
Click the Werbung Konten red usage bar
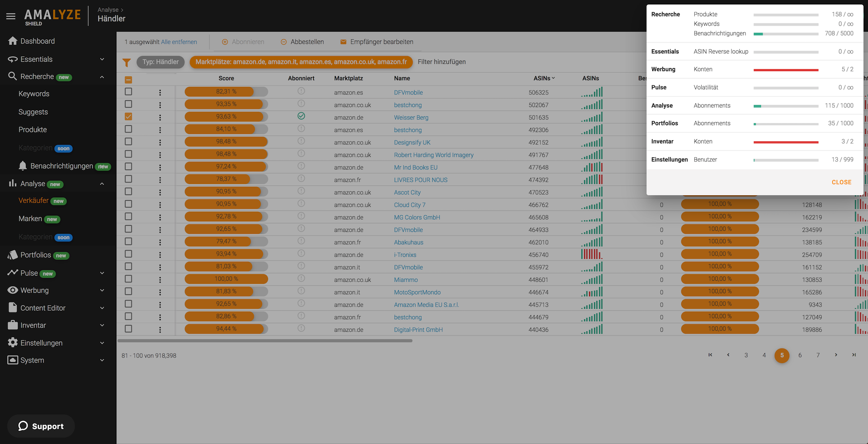(786, 70)
